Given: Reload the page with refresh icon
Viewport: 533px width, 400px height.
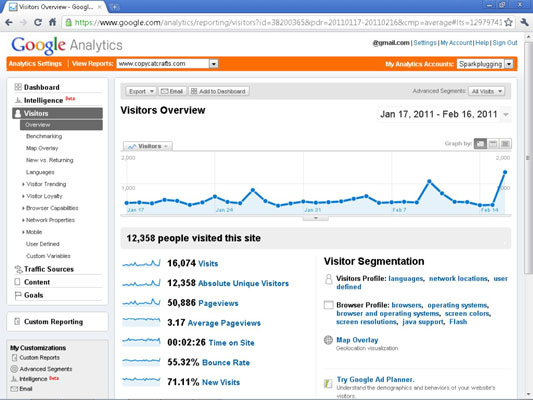Looking at the screenshot, I should [x=38, y=22].
